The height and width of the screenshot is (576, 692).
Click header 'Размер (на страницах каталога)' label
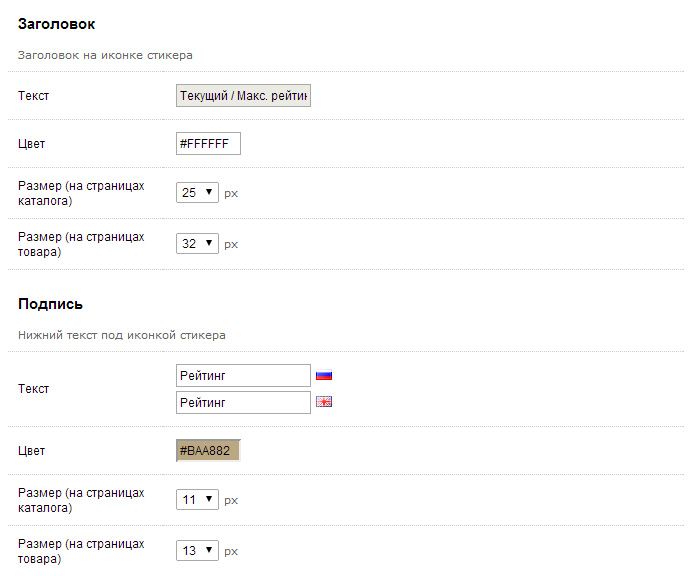point(81,193)
